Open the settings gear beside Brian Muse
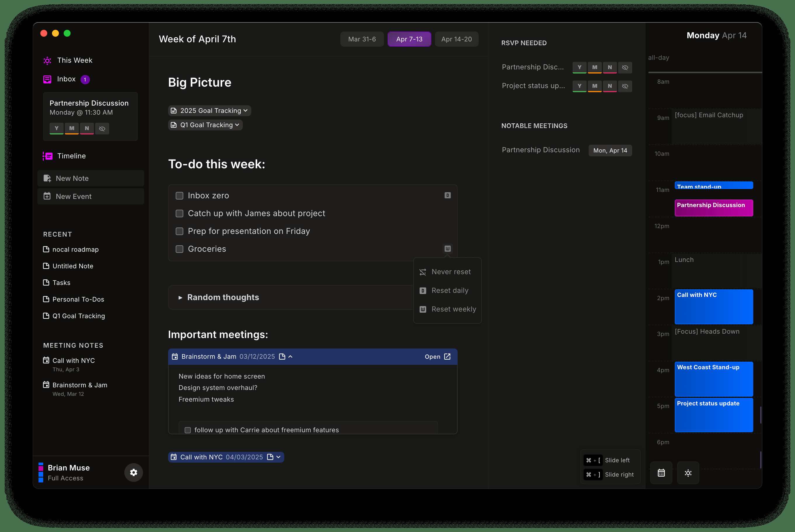 point(133,472)
